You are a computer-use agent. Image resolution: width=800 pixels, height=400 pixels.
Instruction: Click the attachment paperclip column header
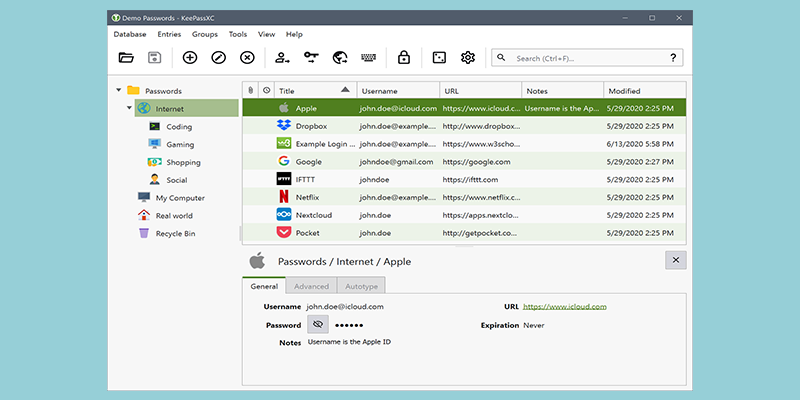coord(250,90)
